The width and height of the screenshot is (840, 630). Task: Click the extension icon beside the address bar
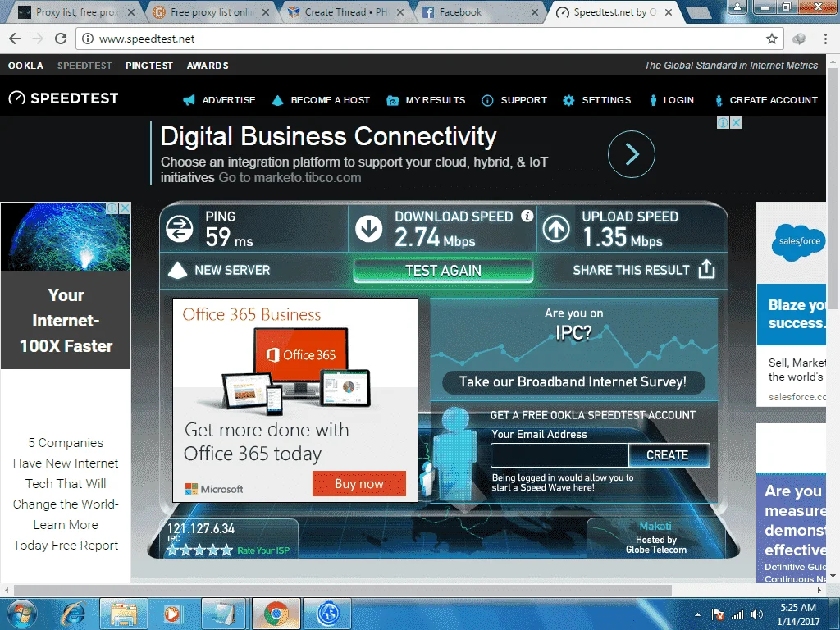point(799,39)
